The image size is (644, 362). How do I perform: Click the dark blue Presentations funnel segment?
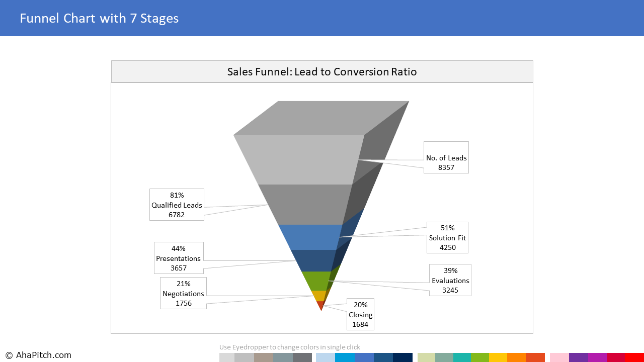(312, 260)
